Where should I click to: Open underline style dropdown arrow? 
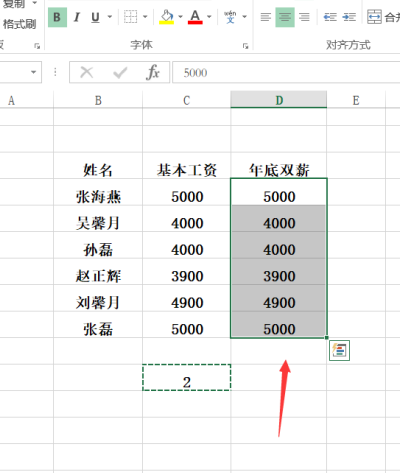[x=110, y=16]
